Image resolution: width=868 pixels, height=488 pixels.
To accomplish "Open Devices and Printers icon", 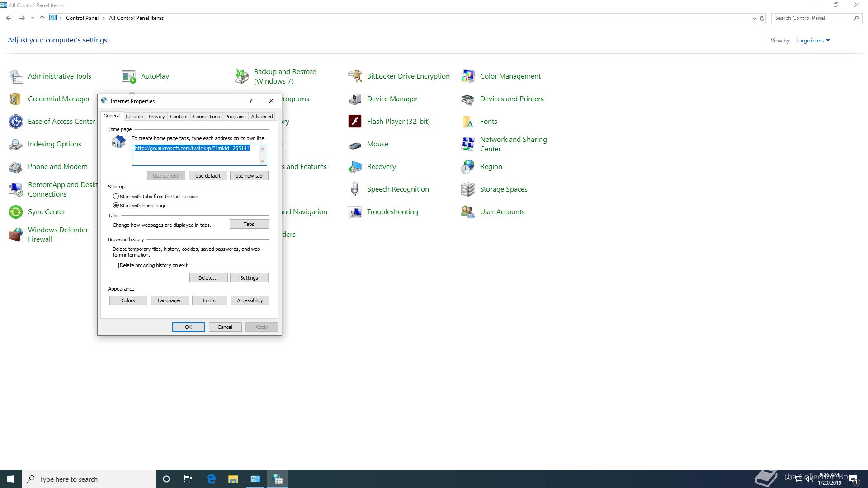I will click(x=468, y=99).
